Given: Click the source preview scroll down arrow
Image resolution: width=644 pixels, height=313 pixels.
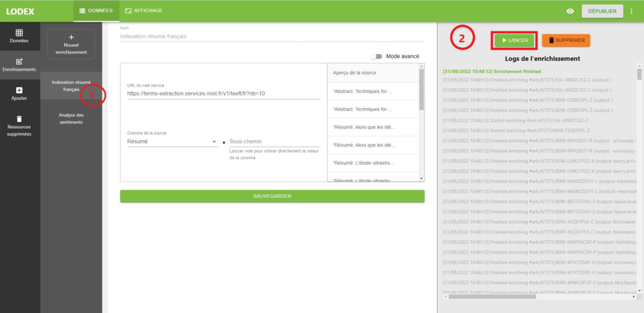Looking at the screenshot, I should (x=421, y=178).
